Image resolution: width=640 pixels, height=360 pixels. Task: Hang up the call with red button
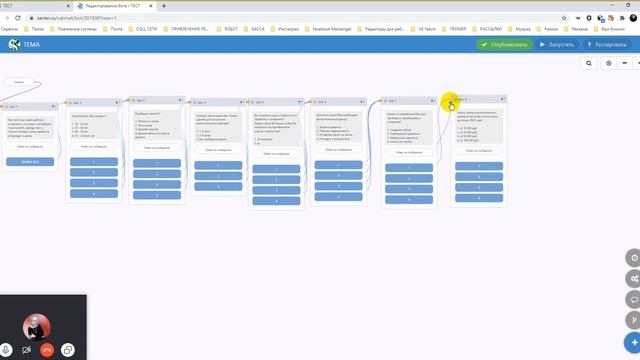(x=47, y=350)
